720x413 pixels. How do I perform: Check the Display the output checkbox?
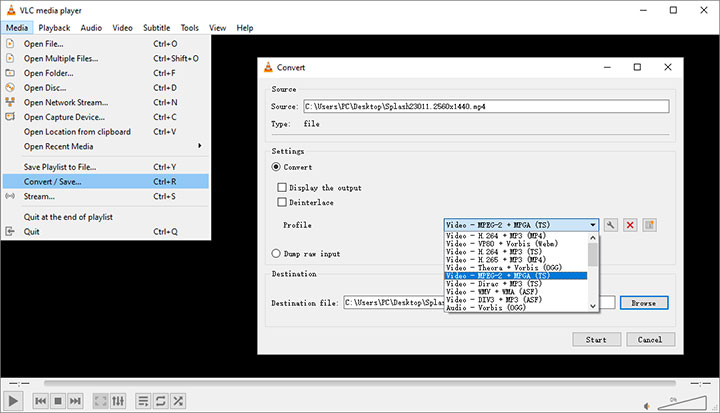pos(282,187)
